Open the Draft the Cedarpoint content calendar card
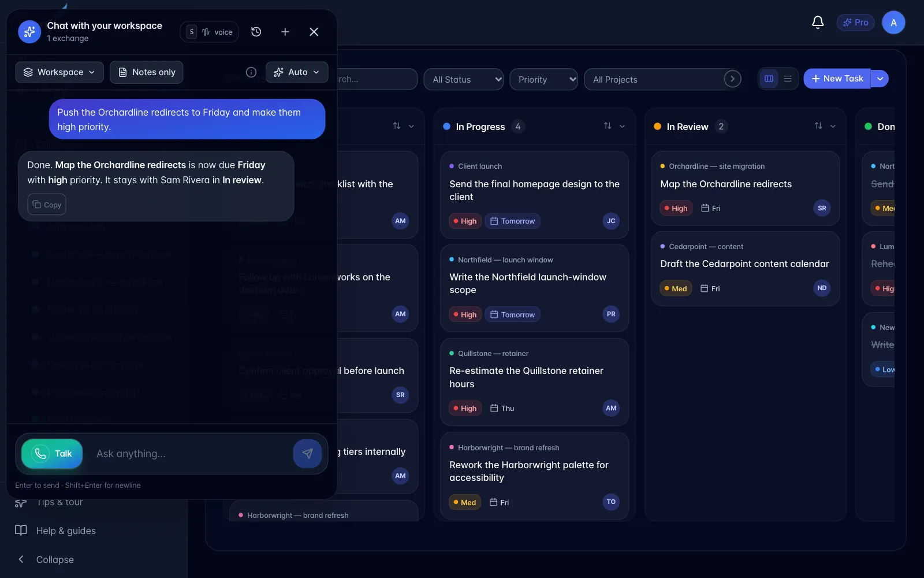This screenshot has height=578, width=924. pyautogui.click(x=746, y=269)
